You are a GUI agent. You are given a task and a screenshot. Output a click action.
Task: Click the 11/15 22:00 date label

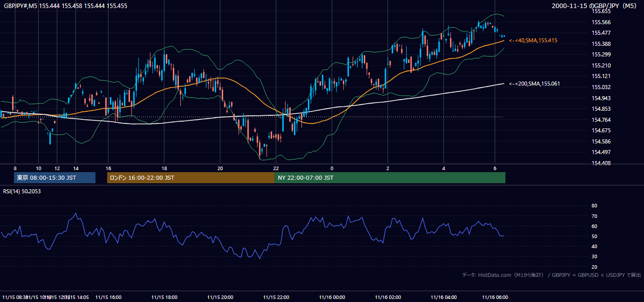pos(276,297)
